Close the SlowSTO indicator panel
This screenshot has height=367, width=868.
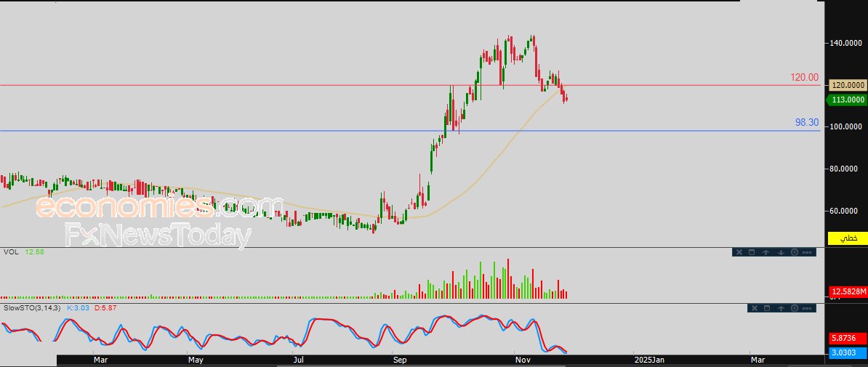point(755,308)
